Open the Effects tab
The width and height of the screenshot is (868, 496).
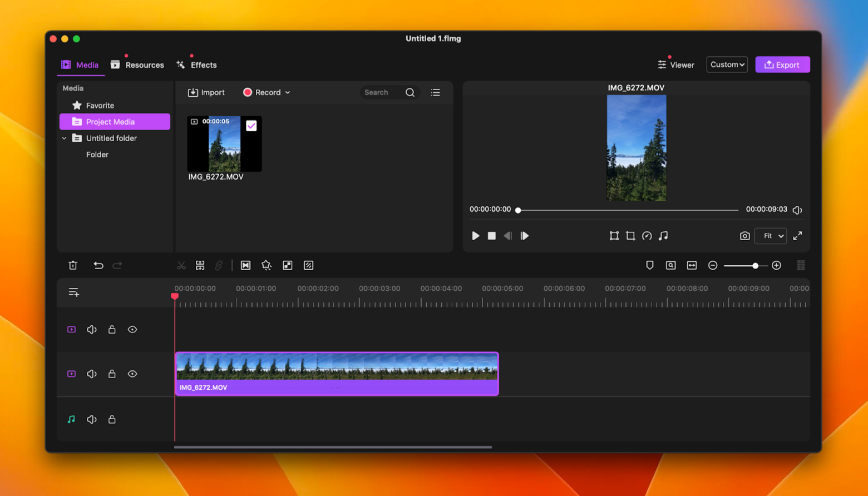[x=197, y=65]
